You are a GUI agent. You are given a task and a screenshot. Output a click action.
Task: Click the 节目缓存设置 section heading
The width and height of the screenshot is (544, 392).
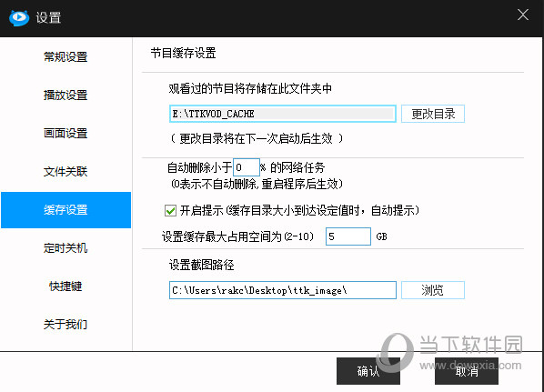183,53
